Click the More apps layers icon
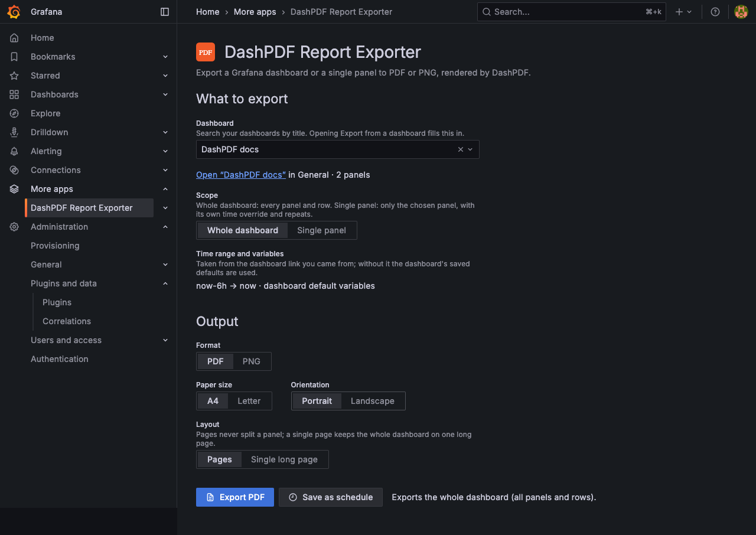Image resolution: width=756 pixels, height=535 pixels. pyautogui.click(x=14, y=189)
